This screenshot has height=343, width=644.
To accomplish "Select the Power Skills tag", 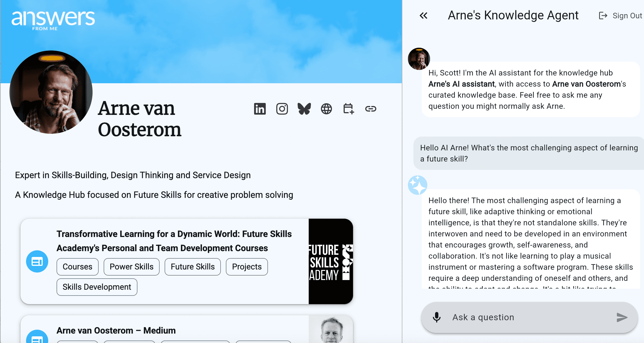I will click(x=131, y=267).
